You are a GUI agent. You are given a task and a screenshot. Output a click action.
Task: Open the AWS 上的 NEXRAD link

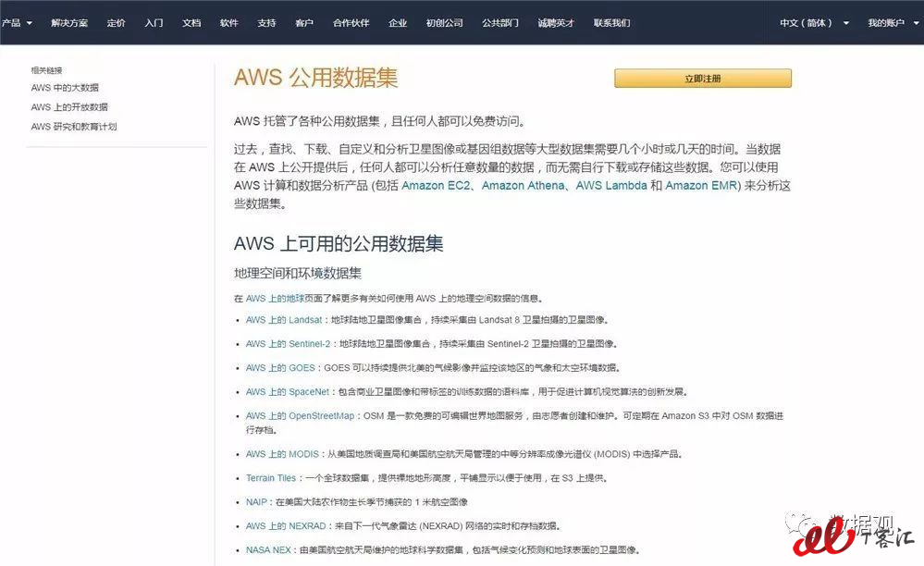(x=286, y=526)
